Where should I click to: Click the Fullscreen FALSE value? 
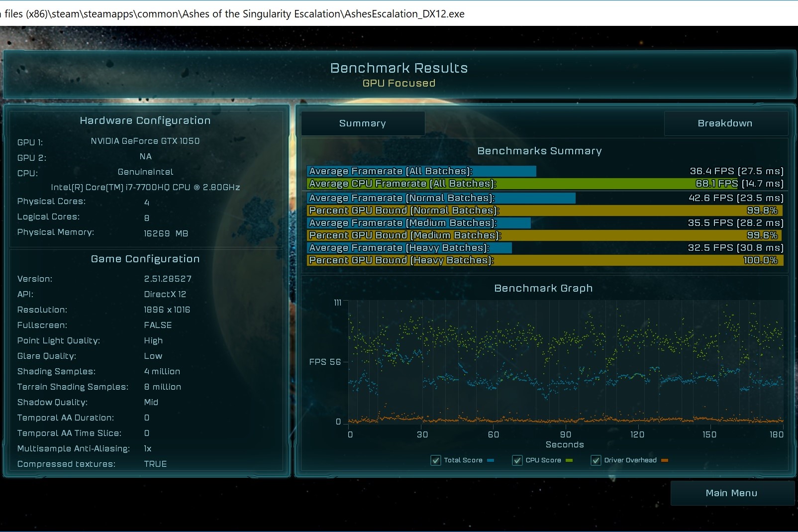(x=158, y=325)
